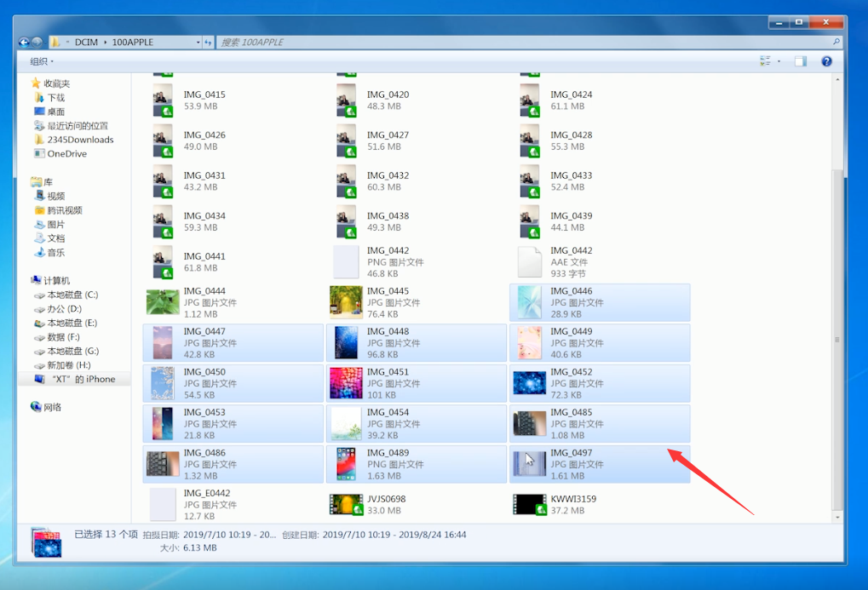Open 数据 (F:) drive
This screenshot has height=590, width=868.
point(57,336)
